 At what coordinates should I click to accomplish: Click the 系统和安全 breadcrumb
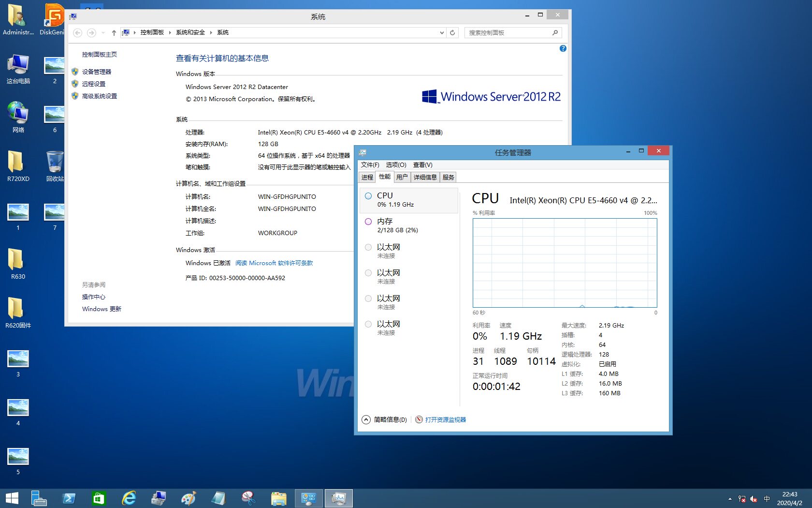pyautogui.click(x=190, y=32)
